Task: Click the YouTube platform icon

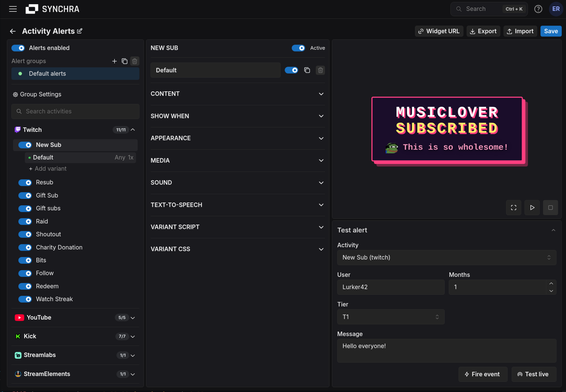Action: pos(19,318)
